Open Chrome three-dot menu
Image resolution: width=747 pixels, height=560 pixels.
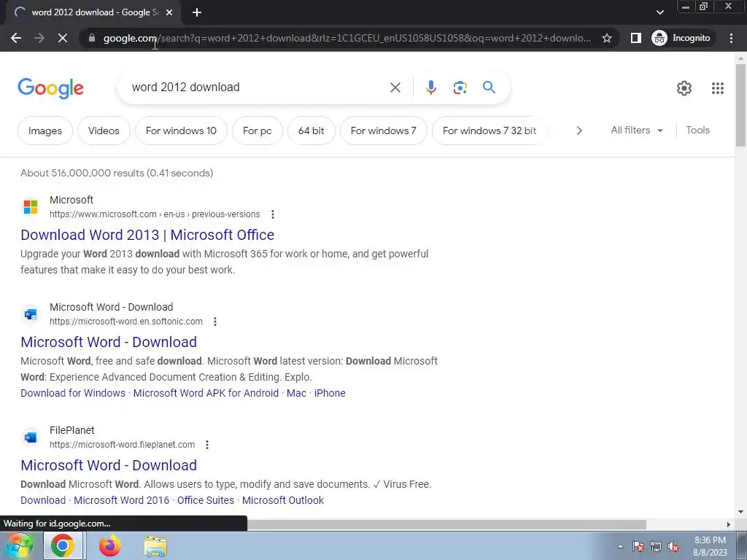tap(731, 38)
